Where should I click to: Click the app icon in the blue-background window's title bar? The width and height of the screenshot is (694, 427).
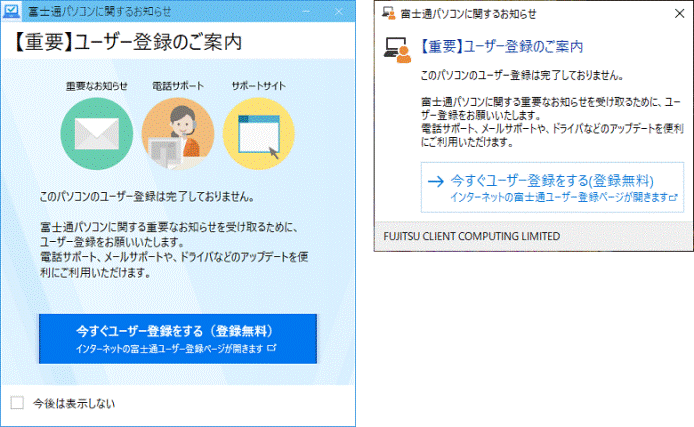click(14, 11)
